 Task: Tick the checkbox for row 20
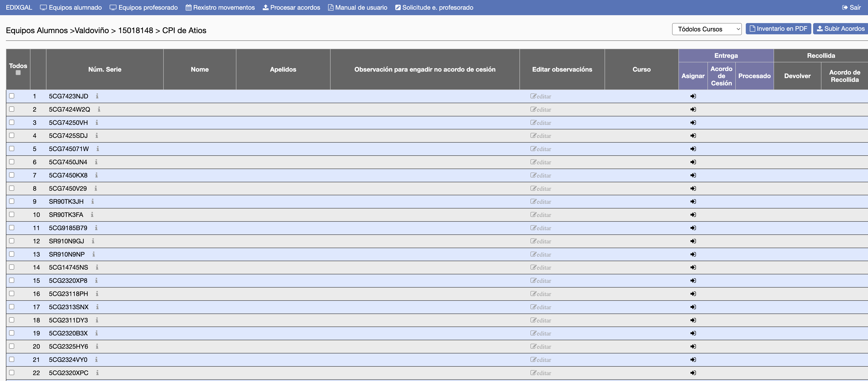[12, 346]
